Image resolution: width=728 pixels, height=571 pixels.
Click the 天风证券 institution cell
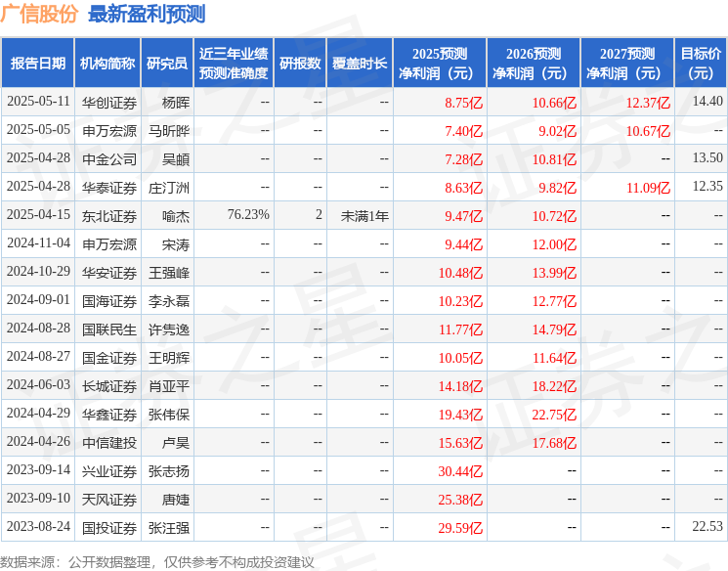pyautogui.click(x=109, y=500)
